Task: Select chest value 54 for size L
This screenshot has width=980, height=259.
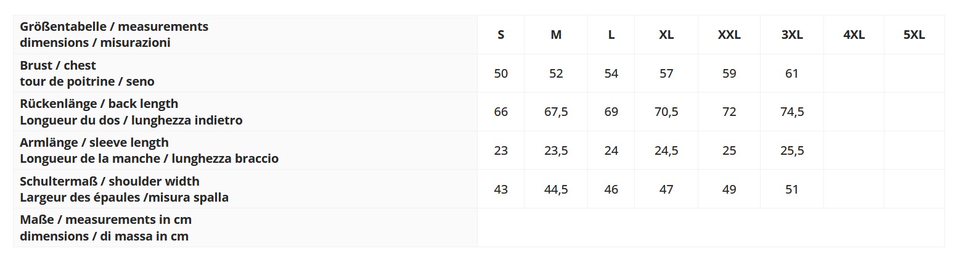Action: [x=611, y=73]
